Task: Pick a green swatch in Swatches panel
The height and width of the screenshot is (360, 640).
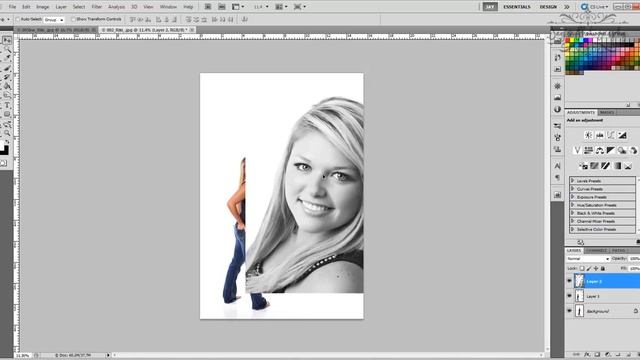Action: [x=578, y=41]
